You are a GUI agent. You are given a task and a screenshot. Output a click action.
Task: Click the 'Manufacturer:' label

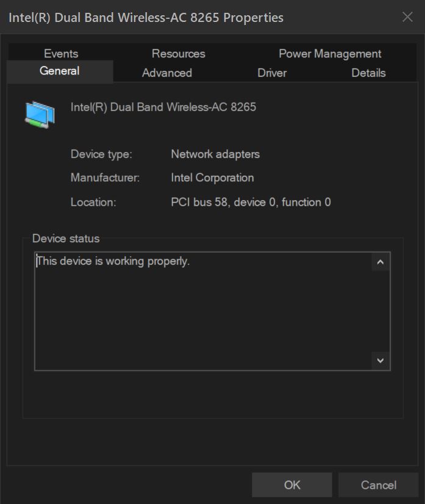[105, 178]
